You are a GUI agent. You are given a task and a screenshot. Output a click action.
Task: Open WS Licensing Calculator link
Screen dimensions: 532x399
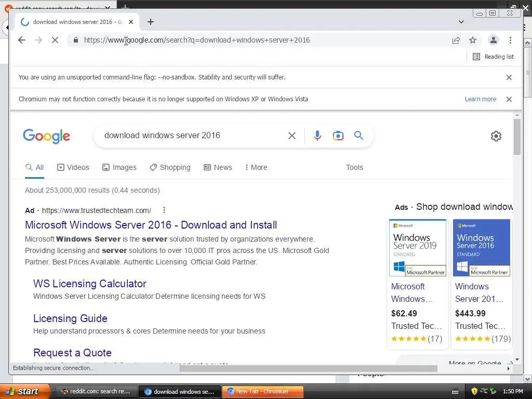[x=89, y=284]
